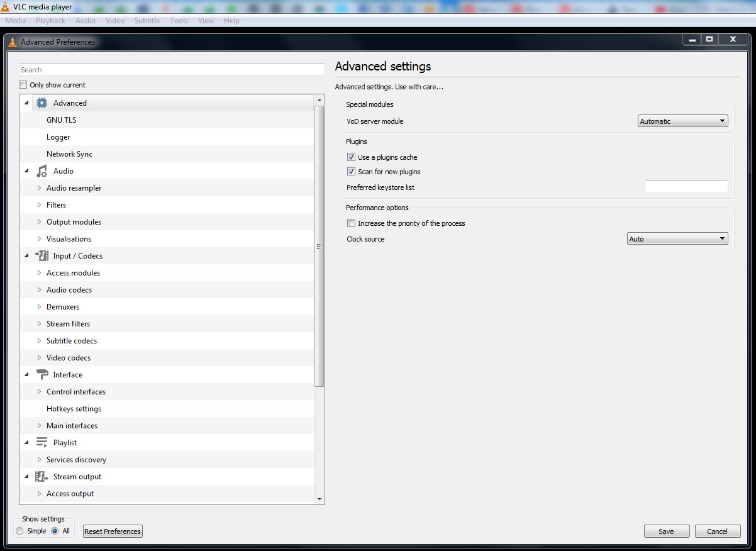Image resolution: width=756 pixels, height=551 pixels.
Task: Click the Interface paint roller icon
Action: pyautogui.click(x=42, y=375)
